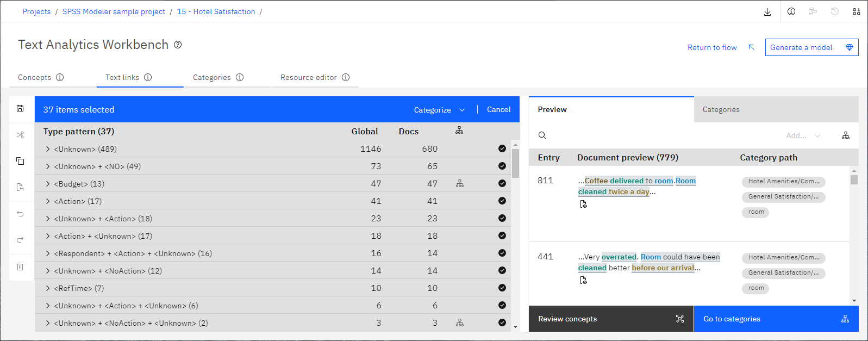Click the arrow icon next to Return to flow
Screen dimensions: 868x341
click(752, 47)
